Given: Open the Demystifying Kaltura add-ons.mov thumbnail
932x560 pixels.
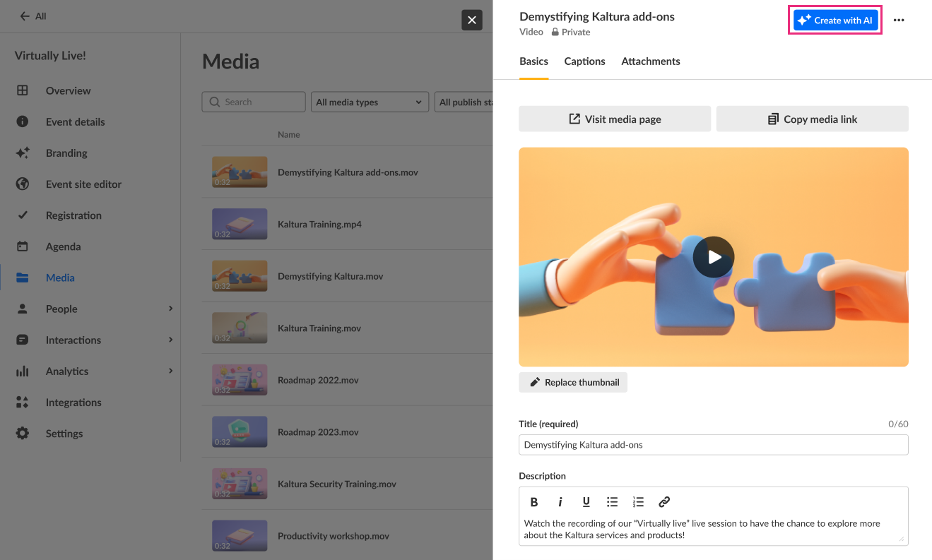Looking at the screenshot, I should (240, 172).
